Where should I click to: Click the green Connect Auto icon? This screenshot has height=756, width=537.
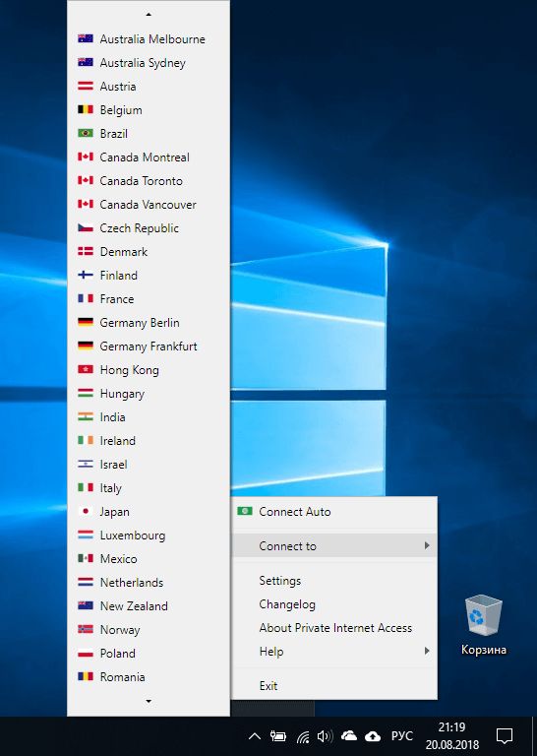(x=245, y=511)
